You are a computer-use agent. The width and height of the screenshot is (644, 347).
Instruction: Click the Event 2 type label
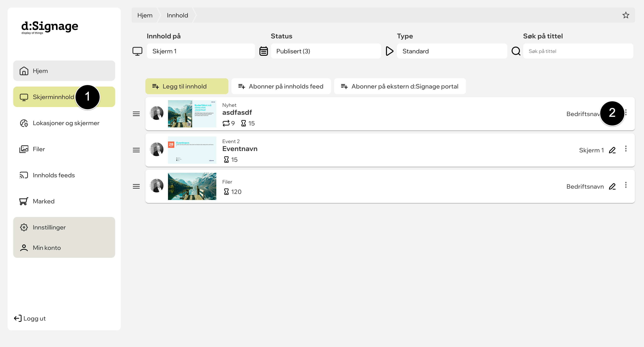231,141
